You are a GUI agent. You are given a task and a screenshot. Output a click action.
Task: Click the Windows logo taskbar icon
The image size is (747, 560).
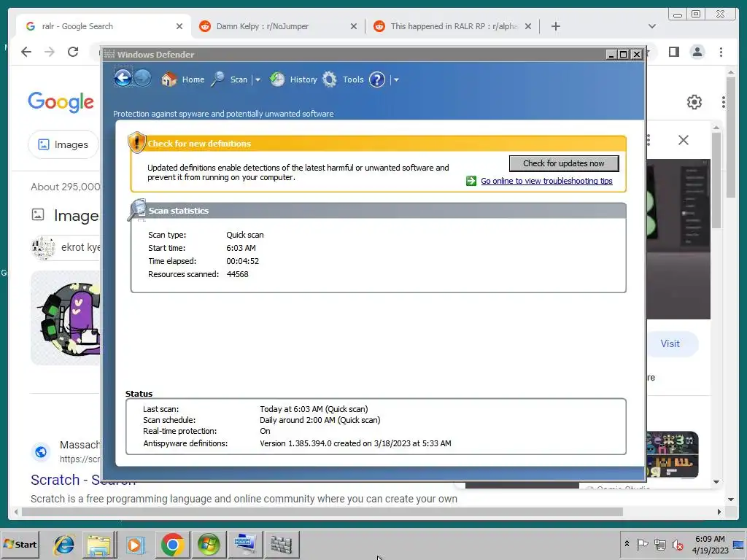[x=209, y=544]
